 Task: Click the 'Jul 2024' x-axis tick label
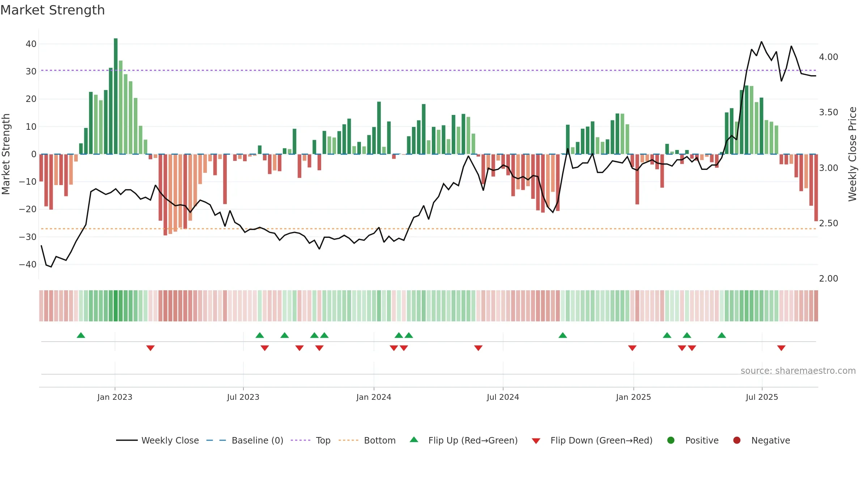tap(503, 397)
